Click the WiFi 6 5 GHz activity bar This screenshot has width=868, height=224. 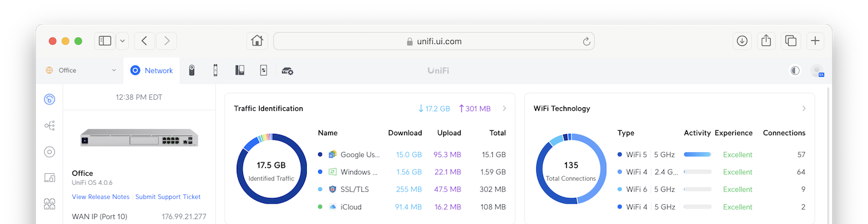click(697, 189)
